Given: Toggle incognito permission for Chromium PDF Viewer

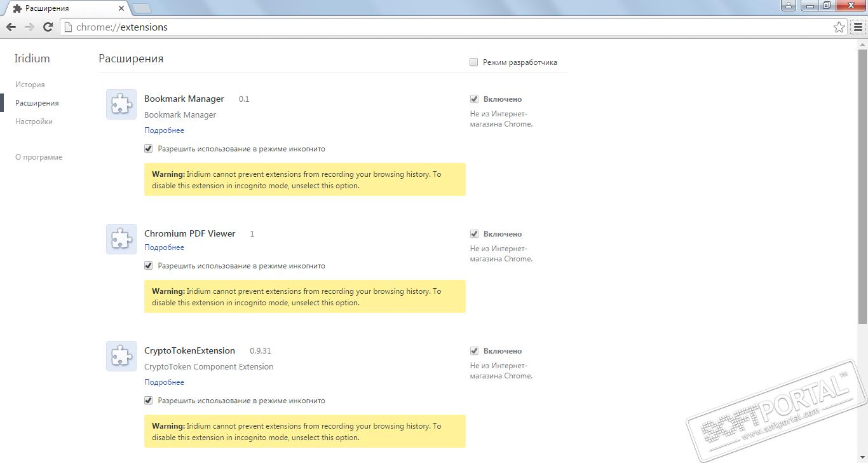Looking at the screenshot, I should coord(149,266).
